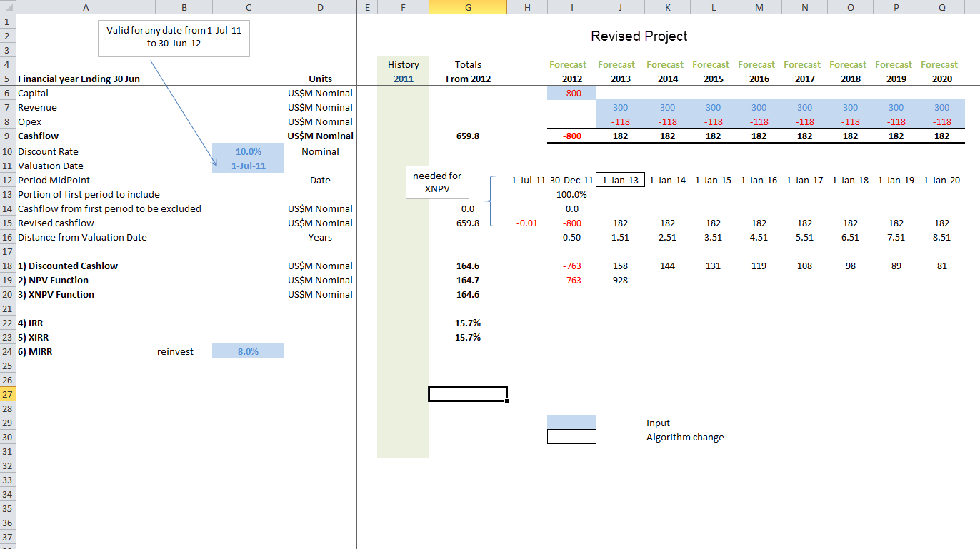Click the 'needed for XNPV' text box
The width and height of the screenshot is (980, 549).
[437, 183]
